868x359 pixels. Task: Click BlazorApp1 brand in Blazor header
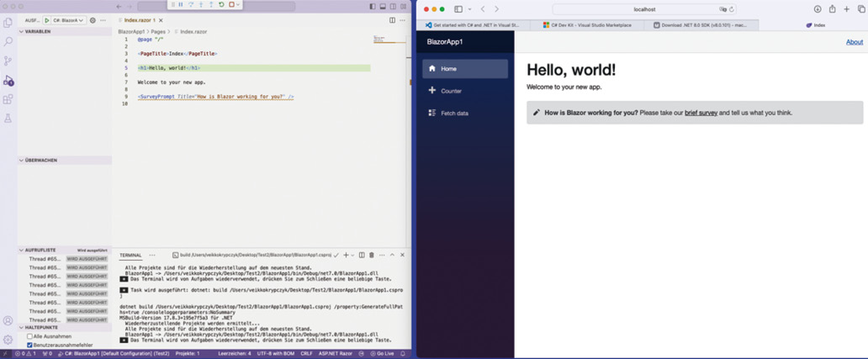[445, 42]
